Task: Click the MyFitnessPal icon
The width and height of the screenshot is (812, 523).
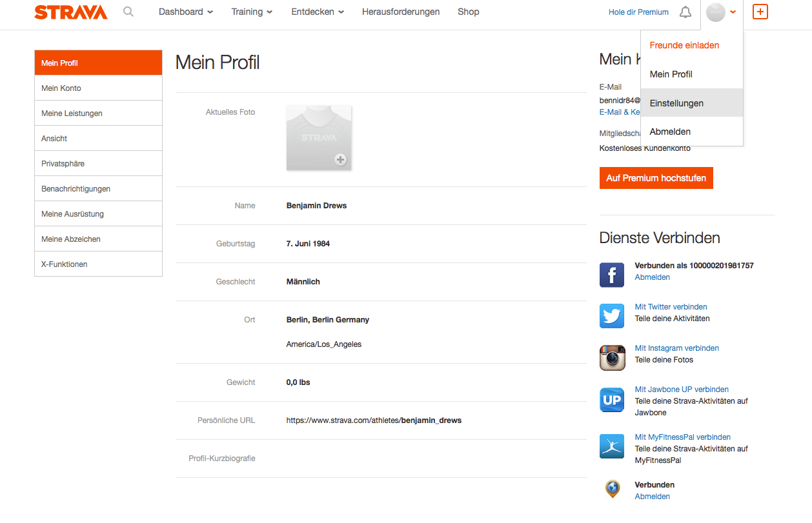Action: coord(612,446)
